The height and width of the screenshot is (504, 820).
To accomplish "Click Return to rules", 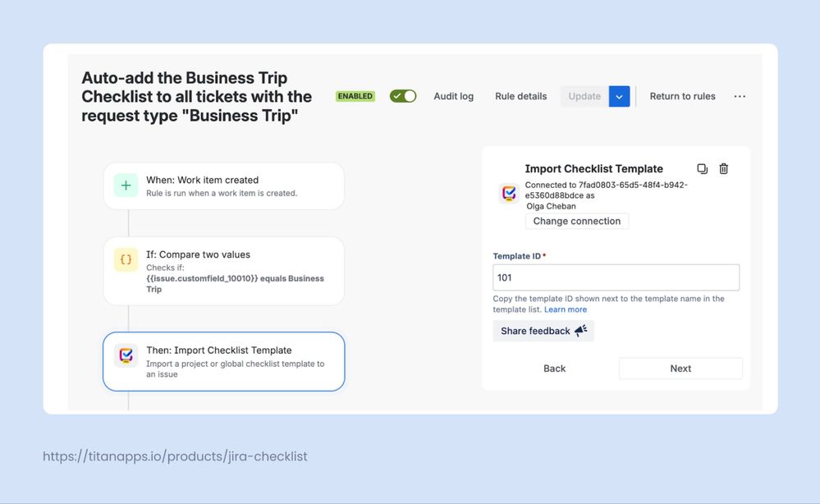I will pos(682,96).
